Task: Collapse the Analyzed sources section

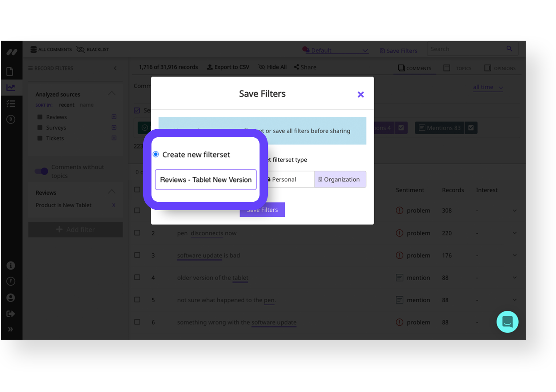Action: [x=112, y=93]
